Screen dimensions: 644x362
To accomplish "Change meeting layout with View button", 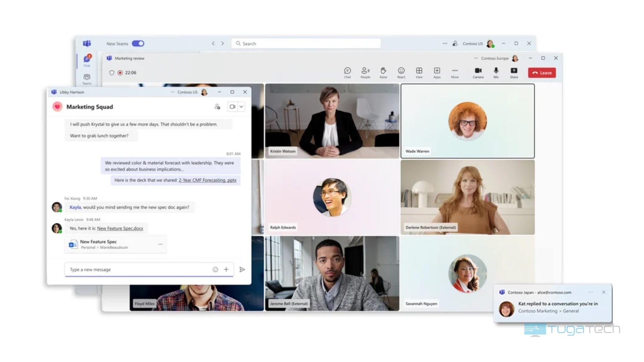I will (x=419, y=73).
